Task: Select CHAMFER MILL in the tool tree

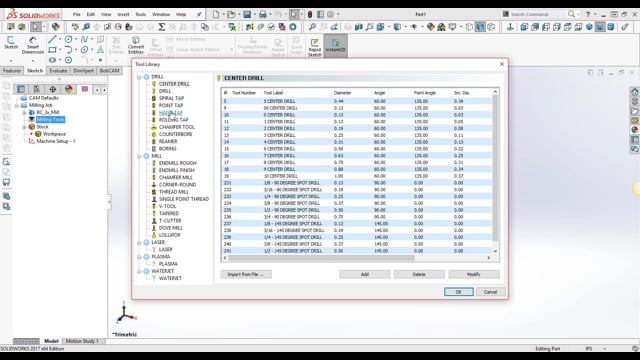Action: tap(176, 177)
